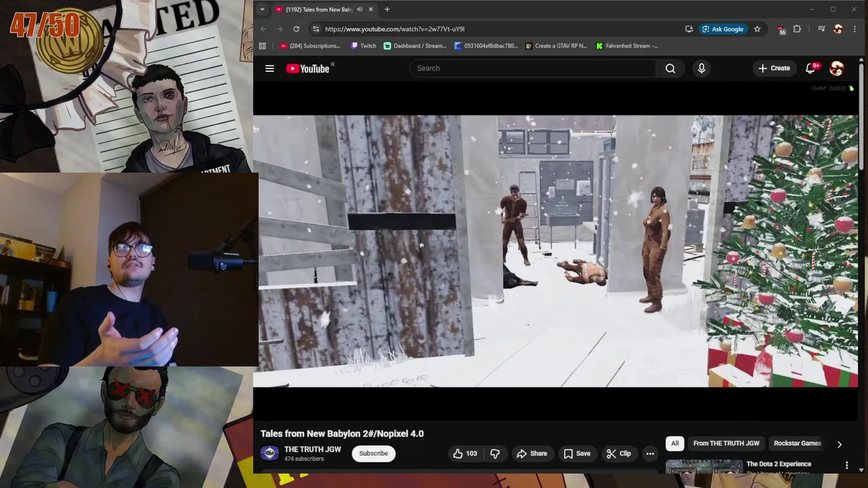Like the video with thumbs up
This screenshot has height=488, width=868.
pyautogui.click(x=466, y=453)
